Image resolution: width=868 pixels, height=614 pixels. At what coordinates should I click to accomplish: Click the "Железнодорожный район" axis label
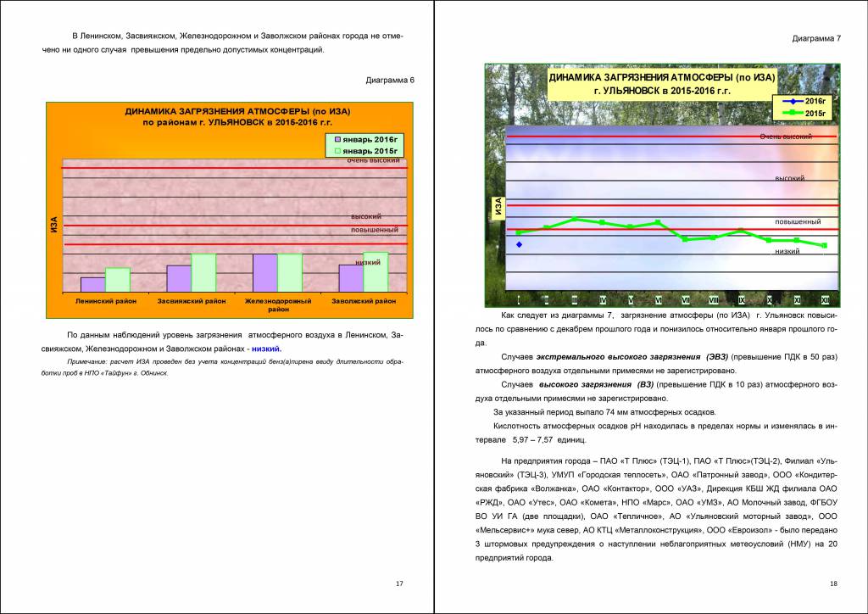click(x=278, y=305)
